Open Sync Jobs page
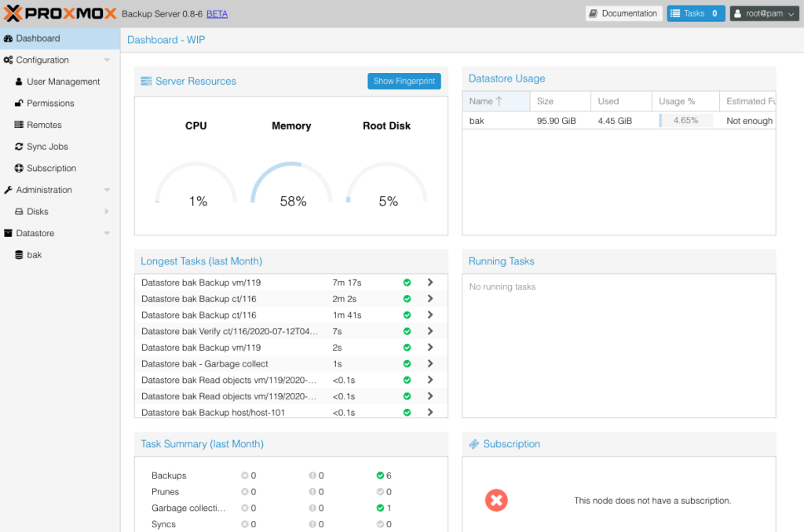 47,147
